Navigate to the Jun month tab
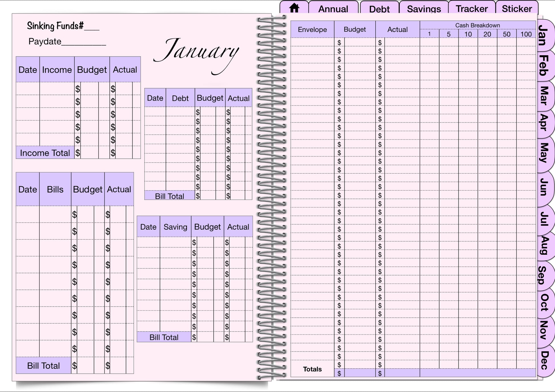 point(544,187)
